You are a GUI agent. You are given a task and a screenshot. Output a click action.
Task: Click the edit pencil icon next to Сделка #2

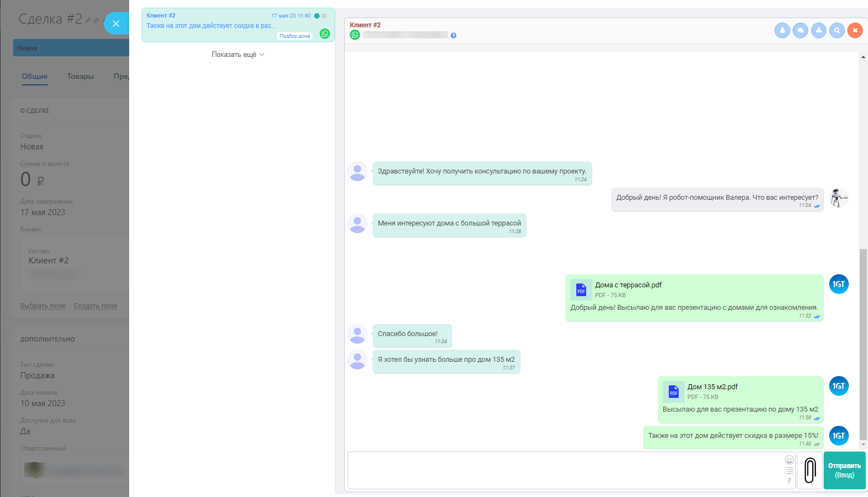point(88,20)
